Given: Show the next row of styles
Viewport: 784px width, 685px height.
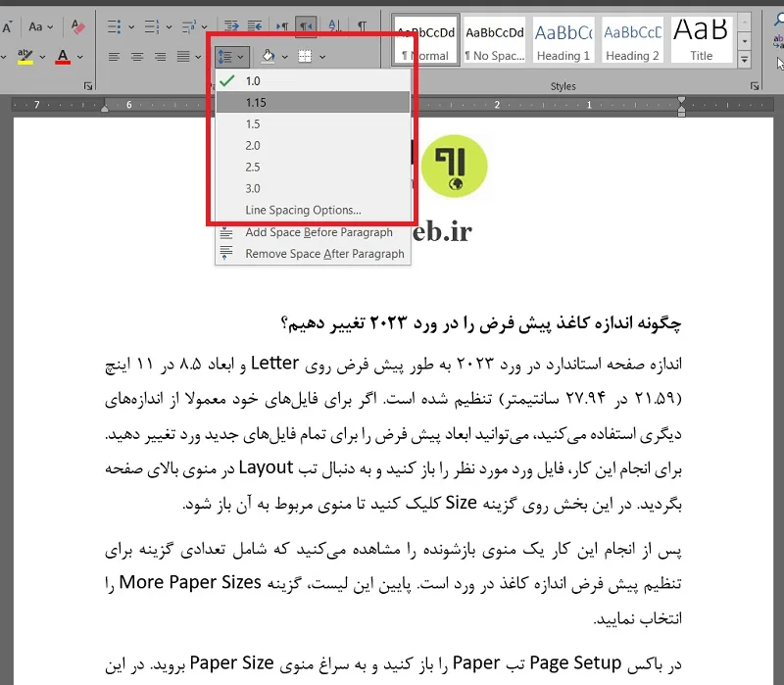Looking at the screenshot, I should pyautogui.click(x=745, y=41).
